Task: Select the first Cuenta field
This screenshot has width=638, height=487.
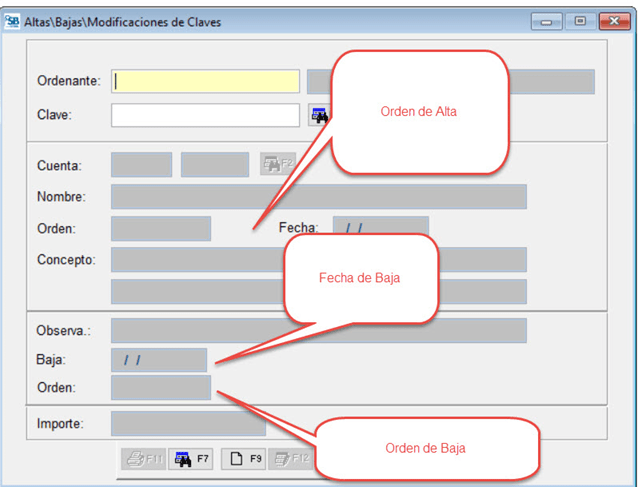Action: pos(142,165)
